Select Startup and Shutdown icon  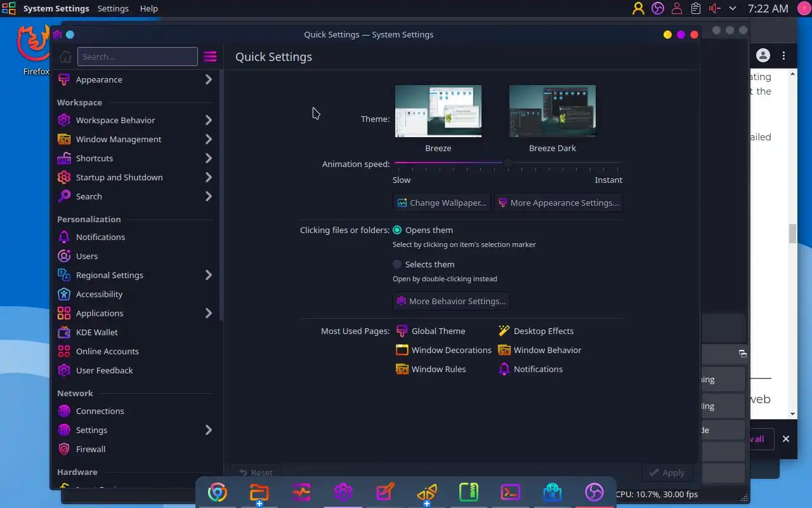click(x=64, y=177)
